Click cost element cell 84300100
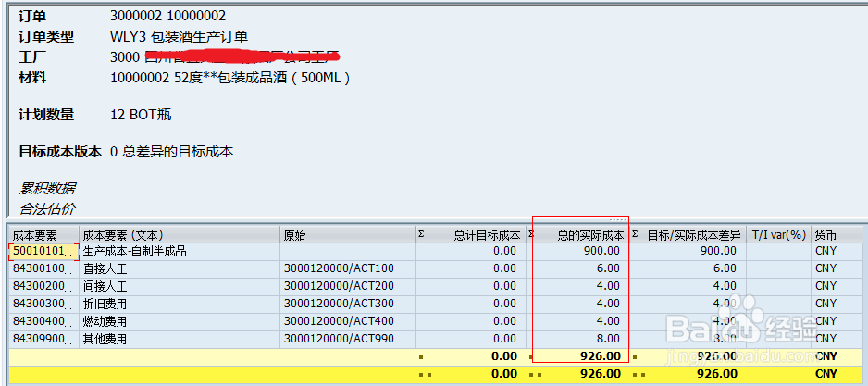The image size is (868, 386). tap(43, 269)
